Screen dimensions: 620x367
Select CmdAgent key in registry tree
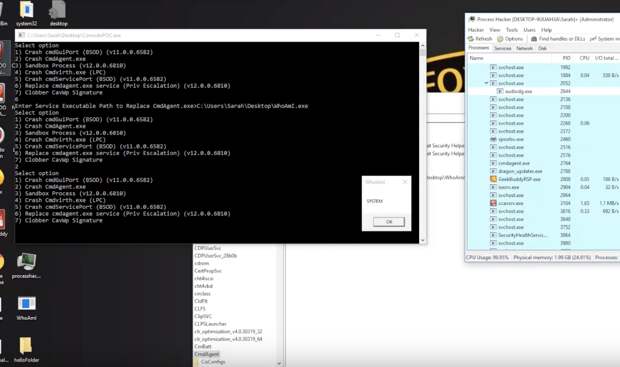tap(206, 354)
